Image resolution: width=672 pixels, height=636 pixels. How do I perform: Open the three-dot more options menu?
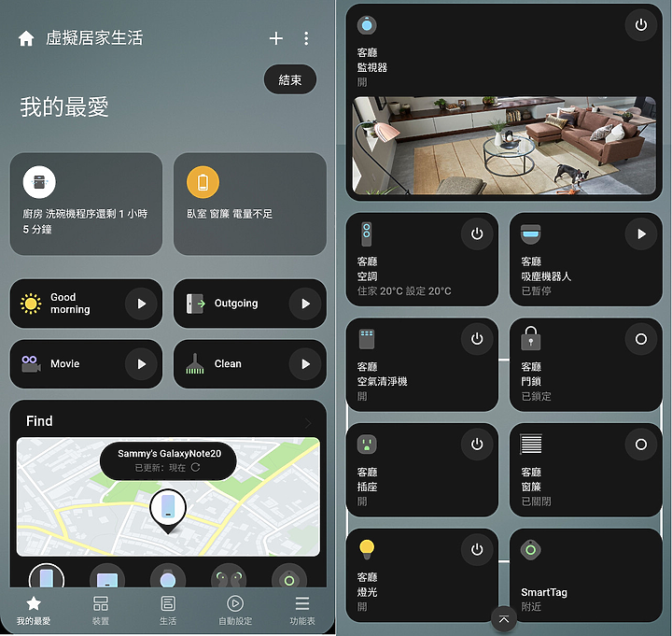pos(306,38)
